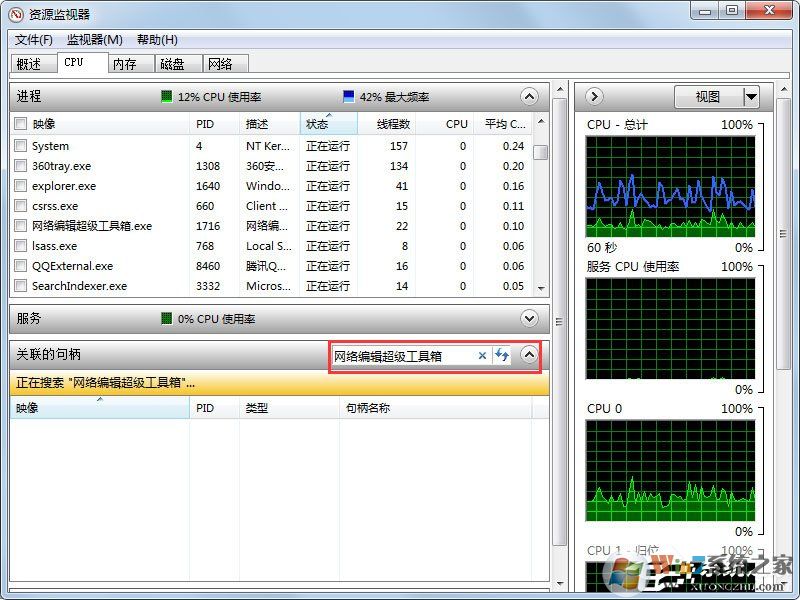
Task: Check the 网络编辑超级工具箱.exe checkbox
Action: point(20,226)
